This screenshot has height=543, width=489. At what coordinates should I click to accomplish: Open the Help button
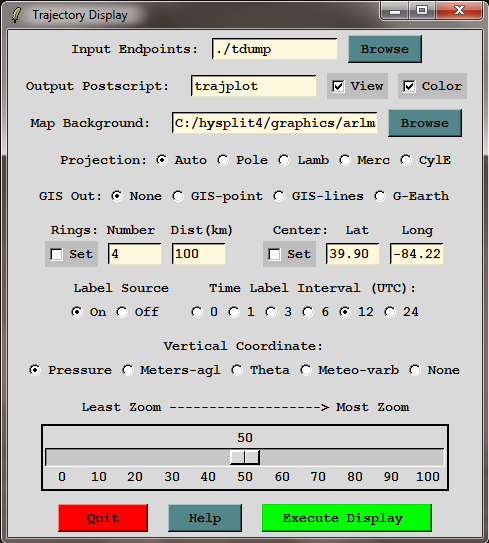click(x=205, y=518)
